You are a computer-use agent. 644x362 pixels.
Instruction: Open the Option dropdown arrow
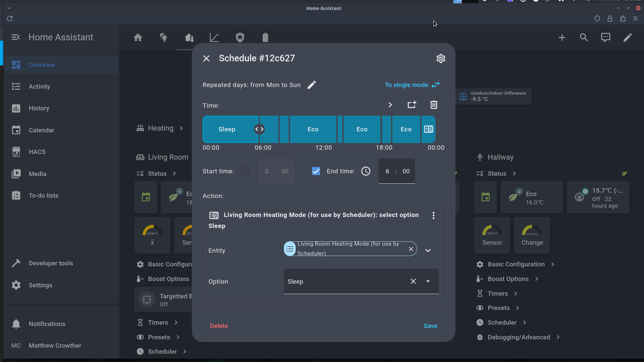(428, 281)
